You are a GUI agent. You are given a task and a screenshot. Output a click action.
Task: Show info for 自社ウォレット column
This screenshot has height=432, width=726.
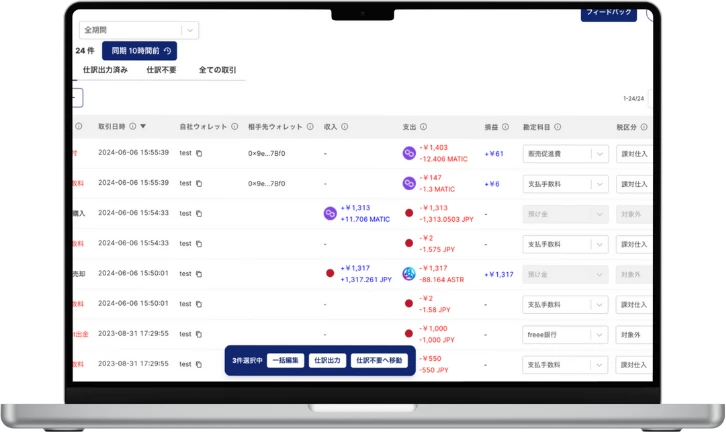(235, 126)
